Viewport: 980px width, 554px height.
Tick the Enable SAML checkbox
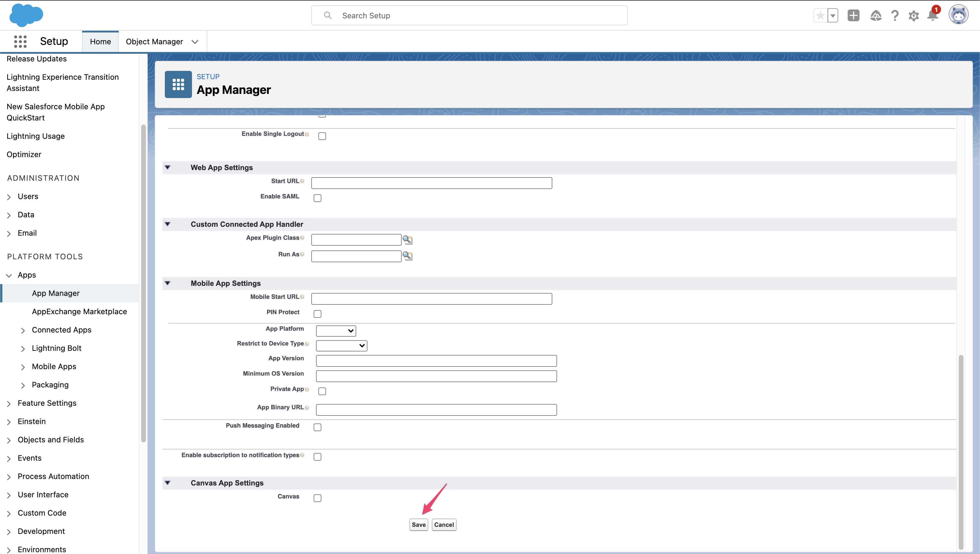coord(317,198)
